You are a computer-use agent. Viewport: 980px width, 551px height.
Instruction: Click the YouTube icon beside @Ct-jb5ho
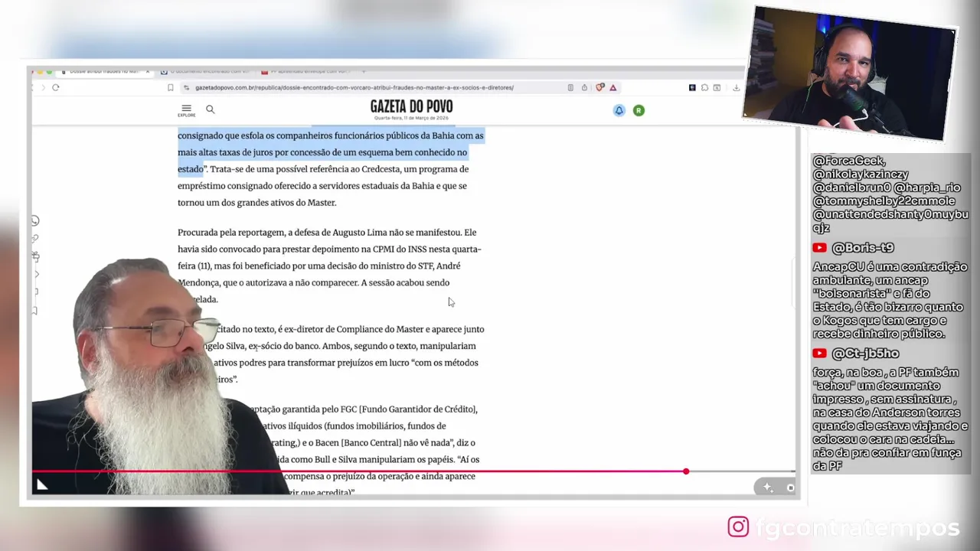[x=820, y=354]
